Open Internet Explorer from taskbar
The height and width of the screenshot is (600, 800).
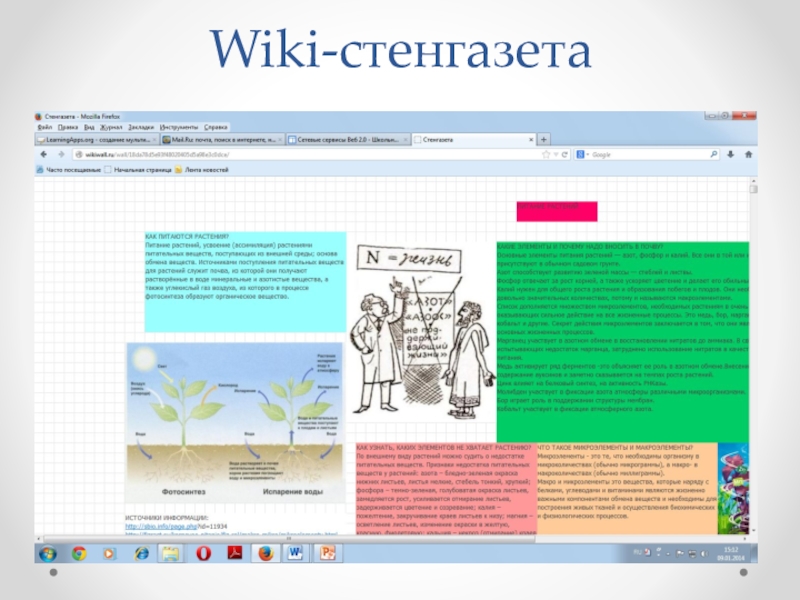click(x=141, y=554)
